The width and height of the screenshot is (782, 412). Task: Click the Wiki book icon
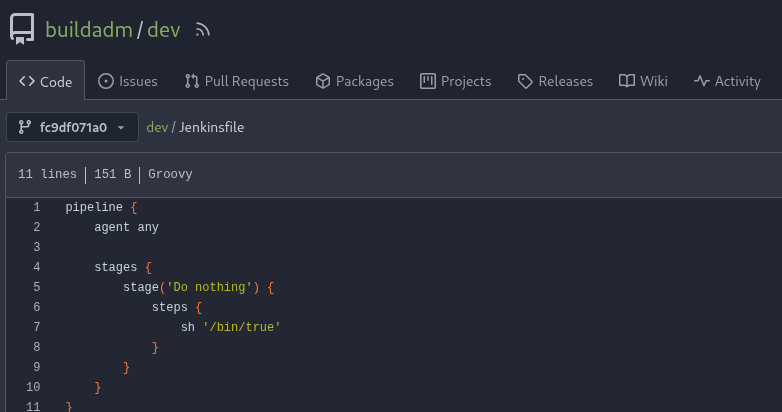click(x=627, y=81)
